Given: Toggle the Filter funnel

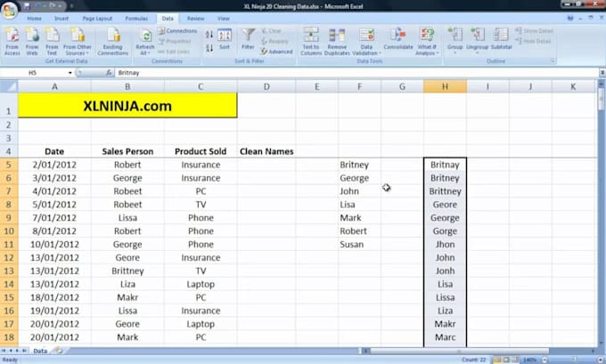Looking at the screenshot, I should pyautogui.click(x=248, y=39).
